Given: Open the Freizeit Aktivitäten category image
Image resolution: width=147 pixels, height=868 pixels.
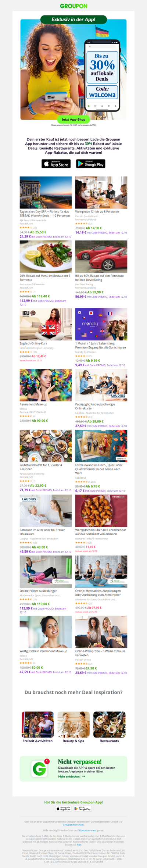Looking at the screenshot, I should click(x=37, y=725).
